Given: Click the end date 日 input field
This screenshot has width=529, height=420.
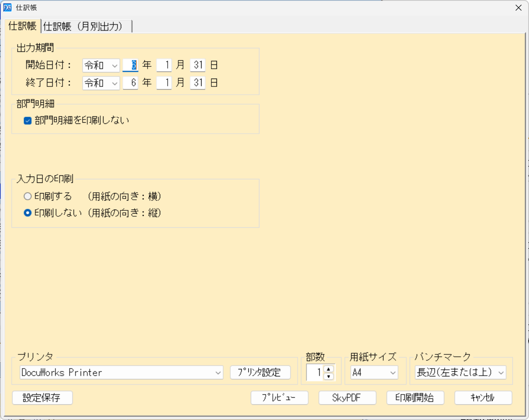Looking at the screenshot, I should pos(197,83).
